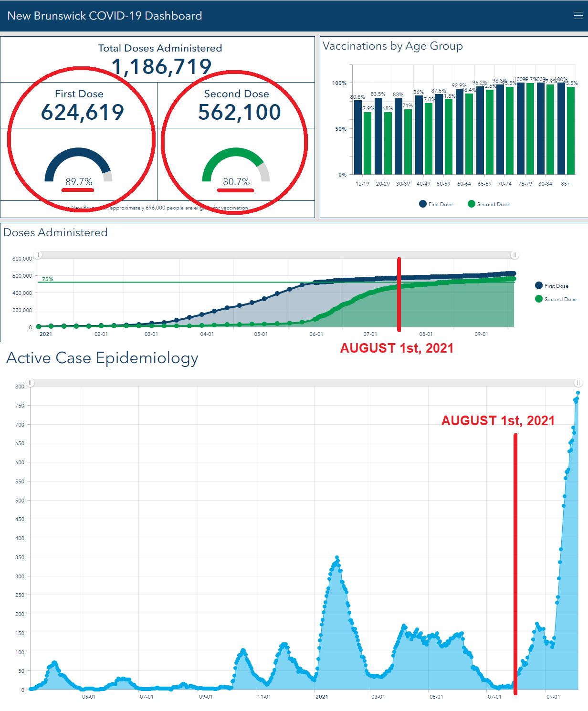Select the 12-19 first dose blue bar
The height and width of the screenshot is (711, 588).
coord(358,137)
